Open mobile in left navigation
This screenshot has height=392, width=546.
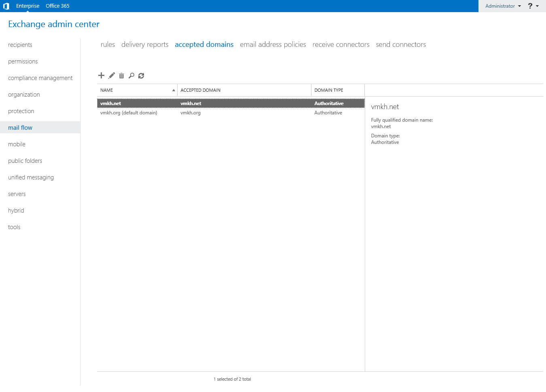(17, 144)
